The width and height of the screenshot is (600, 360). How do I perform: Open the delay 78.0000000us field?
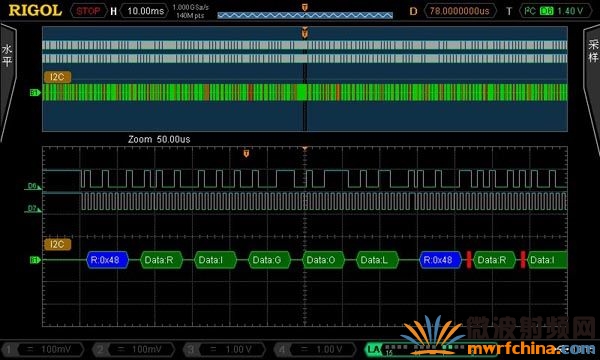(460, 11)
